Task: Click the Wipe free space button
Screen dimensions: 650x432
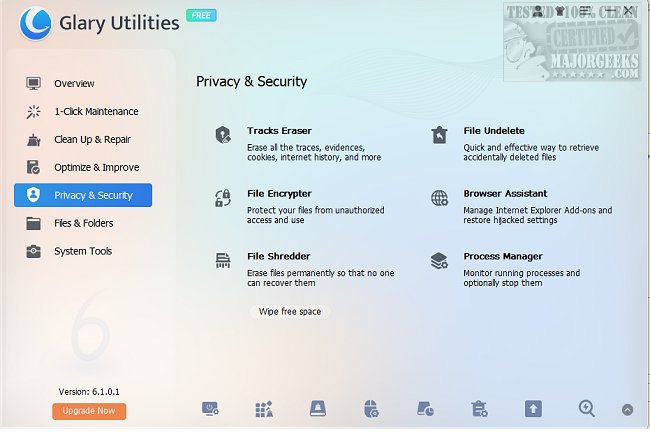Action: pos(290,311)
